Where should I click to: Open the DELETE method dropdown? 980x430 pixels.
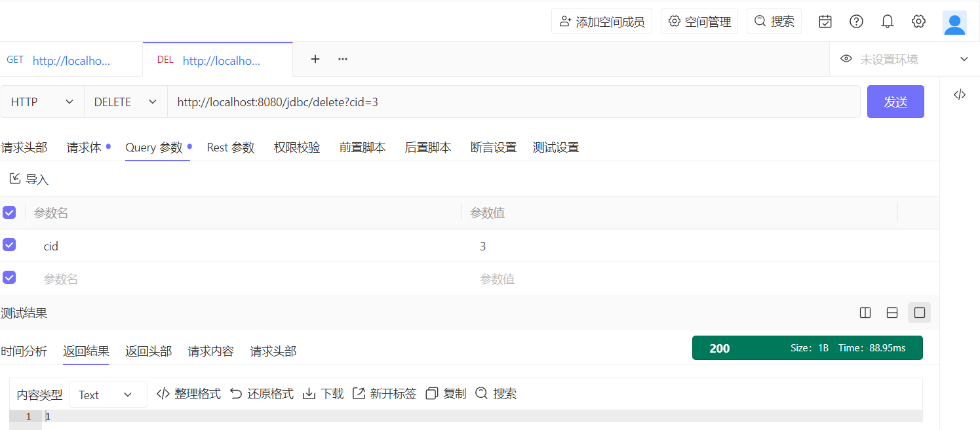point(126,102)
